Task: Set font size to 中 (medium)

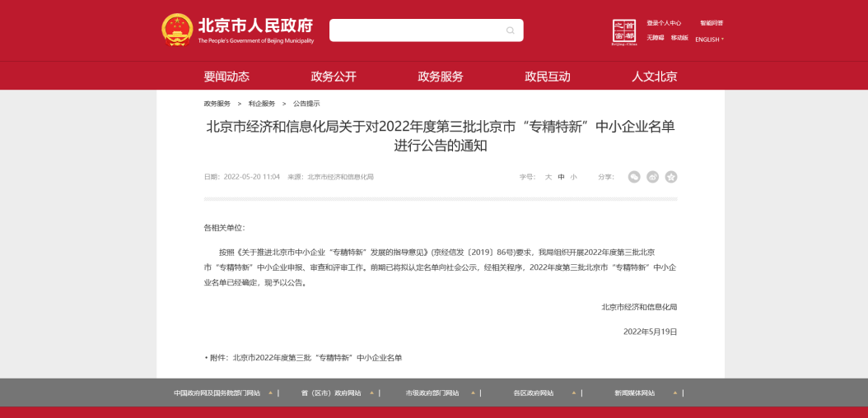Action: pyautogui.click(x=561, y=177)
